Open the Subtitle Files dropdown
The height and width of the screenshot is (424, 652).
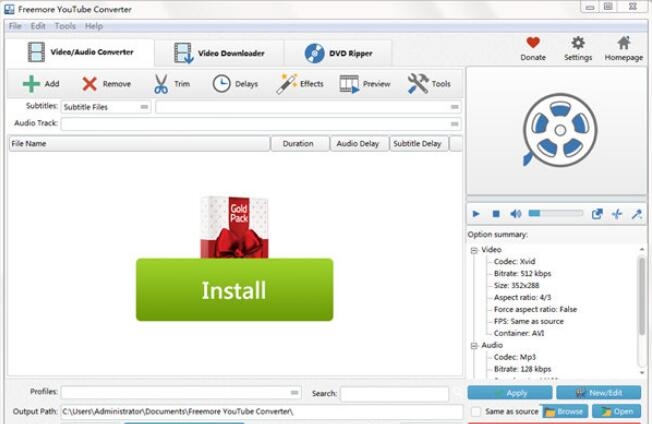point(106,107)
